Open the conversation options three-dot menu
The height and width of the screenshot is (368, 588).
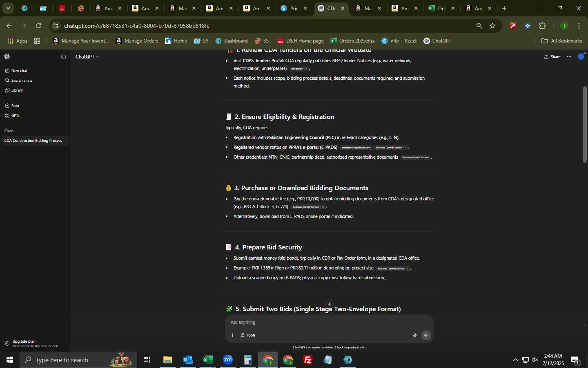[569, 57]
